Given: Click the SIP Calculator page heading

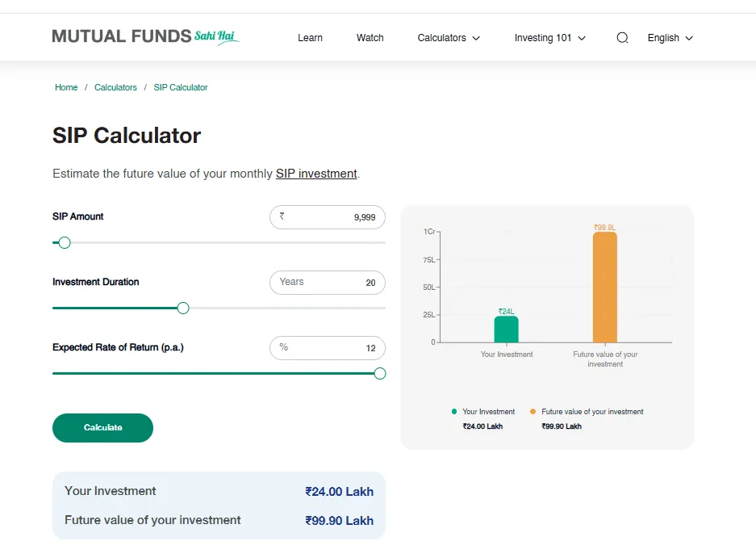Looking at the screenshot, I should (127, 136).
